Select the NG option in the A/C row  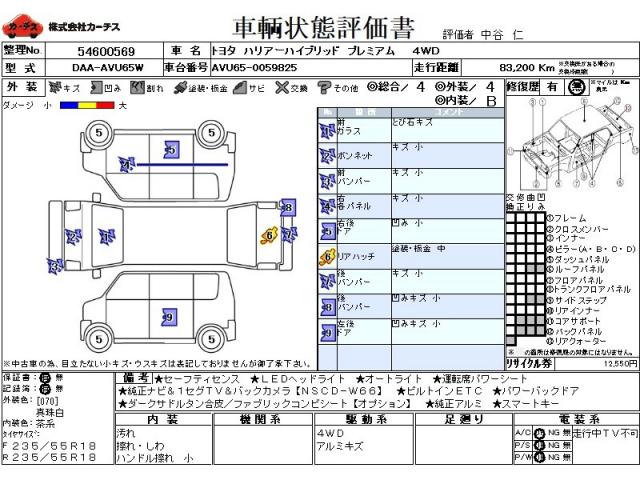[x=553, y=433]
